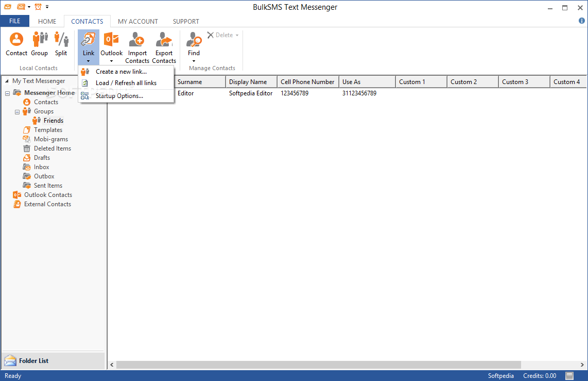Sort by Cell Phone Number column header

[x=308, y=82]
